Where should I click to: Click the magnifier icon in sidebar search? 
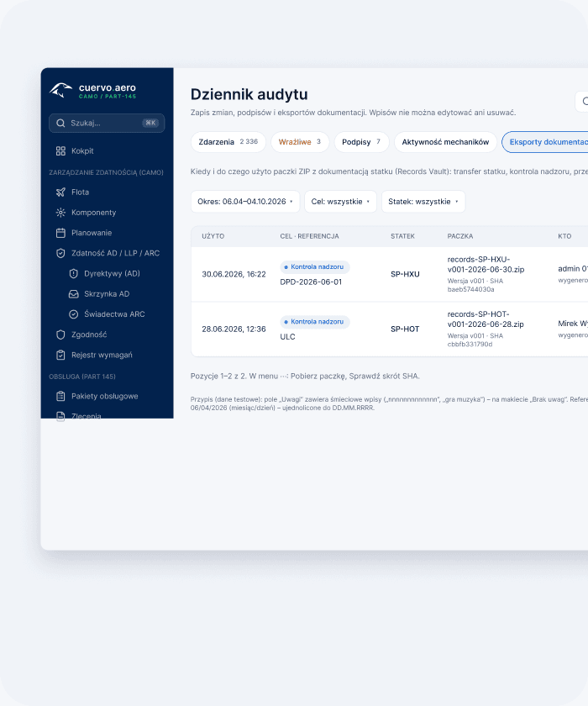click(x=60, y=123)
